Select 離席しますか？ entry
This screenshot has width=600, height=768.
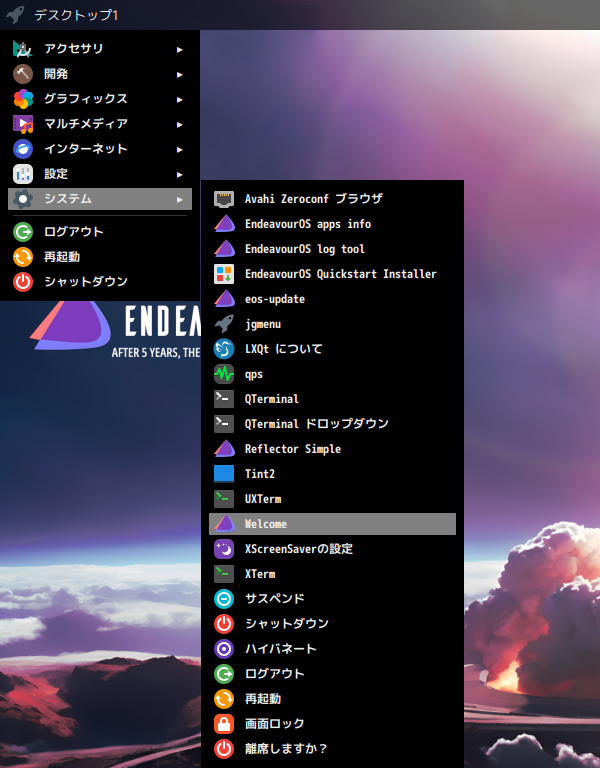pos(332,748)
